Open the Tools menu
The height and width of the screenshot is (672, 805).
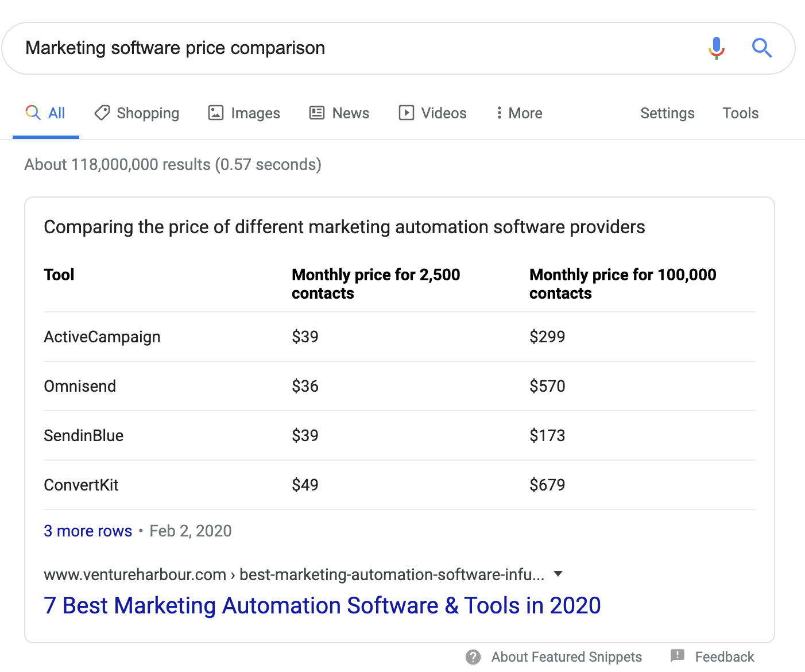[740, 113]
